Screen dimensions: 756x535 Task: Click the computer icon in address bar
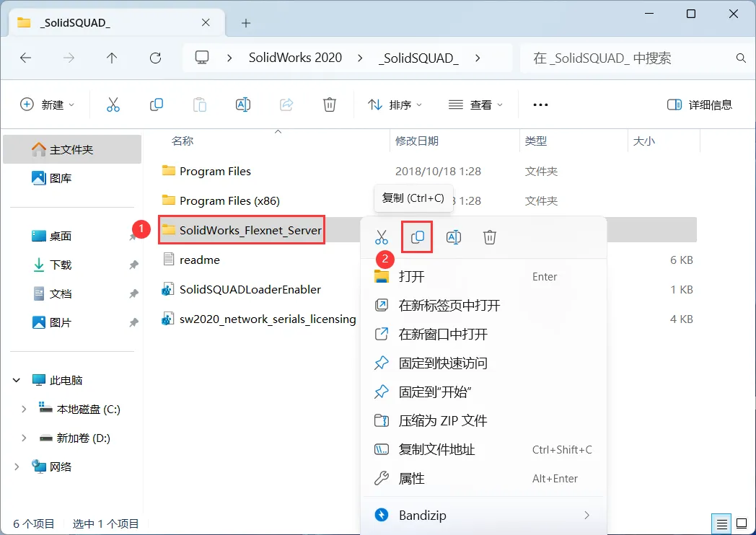201,58
